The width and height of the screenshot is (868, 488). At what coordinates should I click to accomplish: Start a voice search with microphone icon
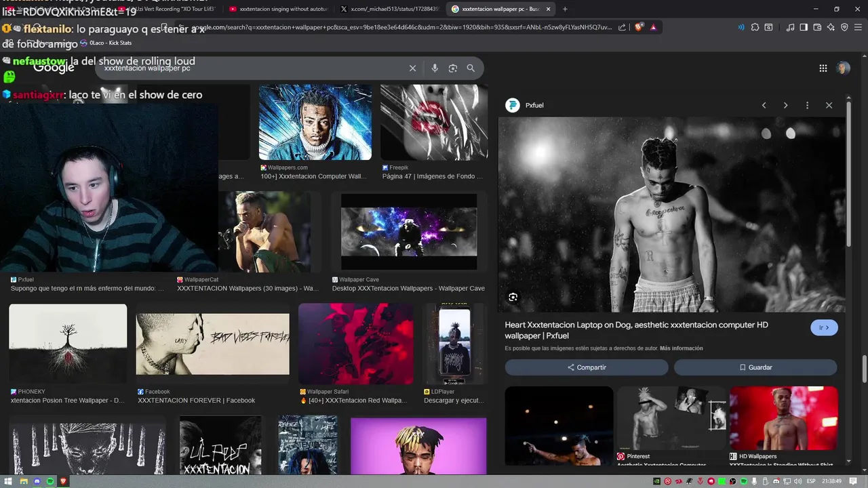coord(435,68)
